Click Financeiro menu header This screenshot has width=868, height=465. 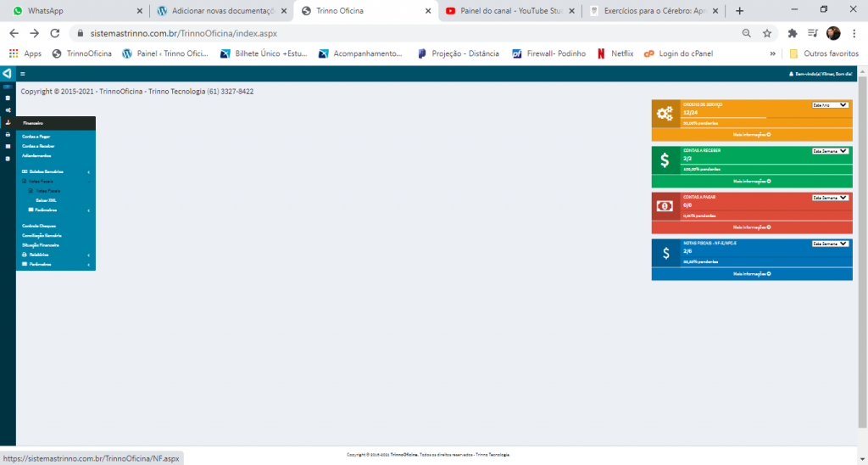point(56,123)
